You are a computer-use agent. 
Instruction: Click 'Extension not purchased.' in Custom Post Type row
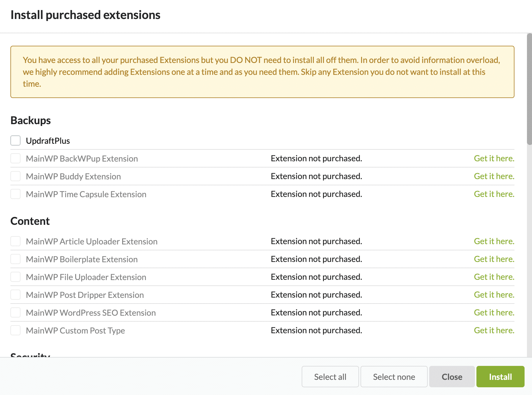[316, 330]
